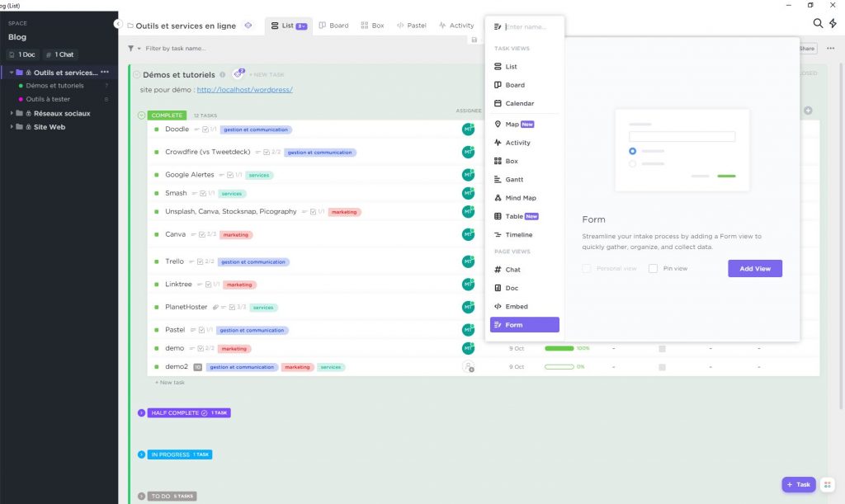Expand the TO DO status group
845x504 pixels.
tap(141, 496)
